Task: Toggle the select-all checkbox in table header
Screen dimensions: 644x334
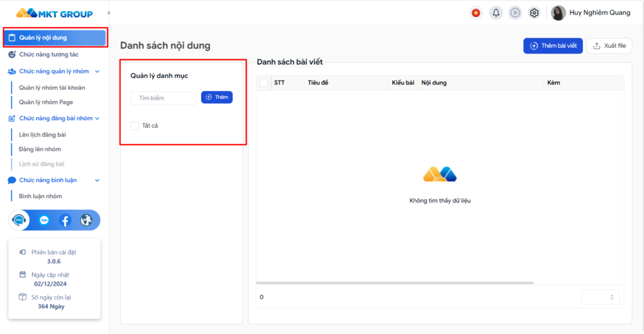Action: click(x=264, y=82)
